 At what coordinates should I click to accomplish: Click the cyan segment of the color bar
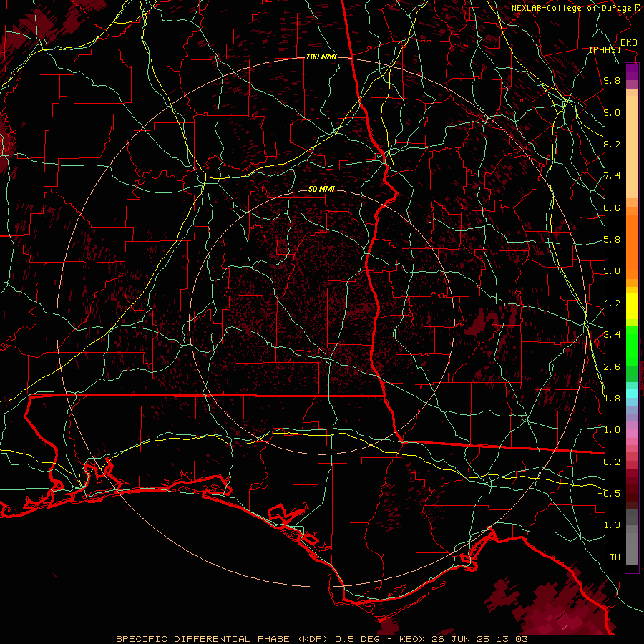point(632,394)
